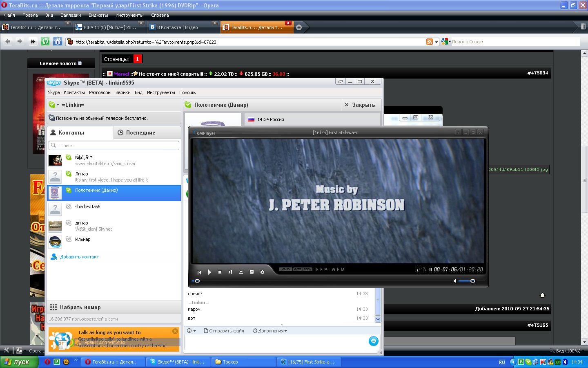The image size is (588, 368).
Task: Open address bar history dropdown
Action: (437, 42)
